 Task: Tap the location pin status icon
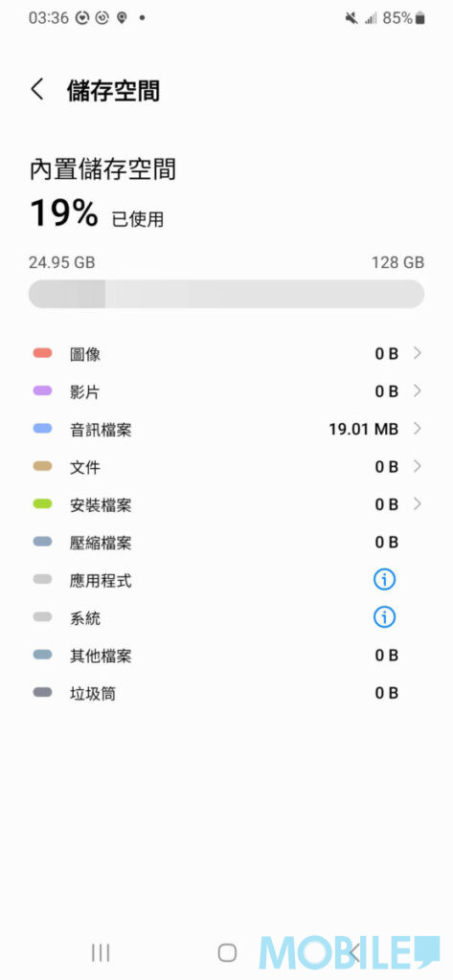[x=122, y=18]
